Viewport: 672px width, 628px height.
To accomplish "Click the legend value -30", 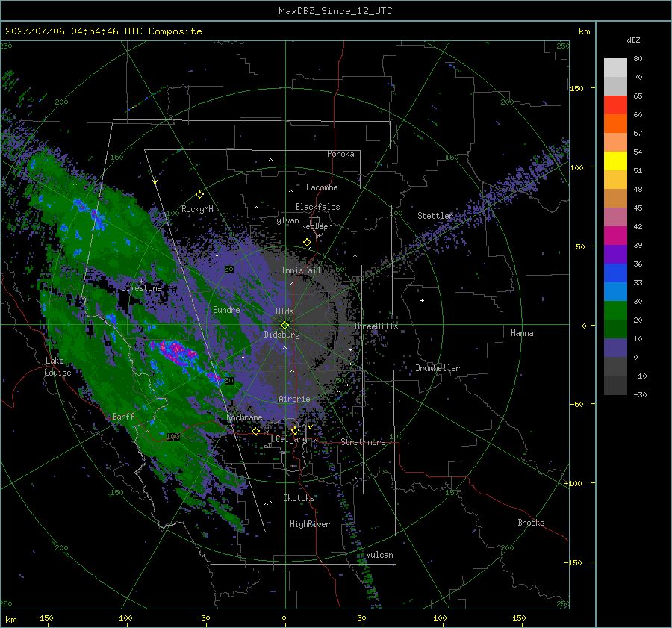I will (640, 394).
